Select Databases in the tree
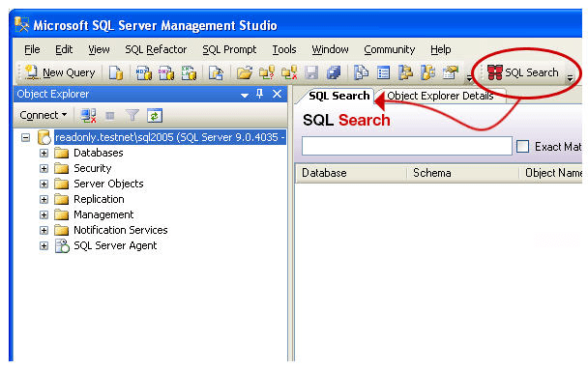Image resolution: width=588 pixels, height=369 pixels. [x=99, y=153]
